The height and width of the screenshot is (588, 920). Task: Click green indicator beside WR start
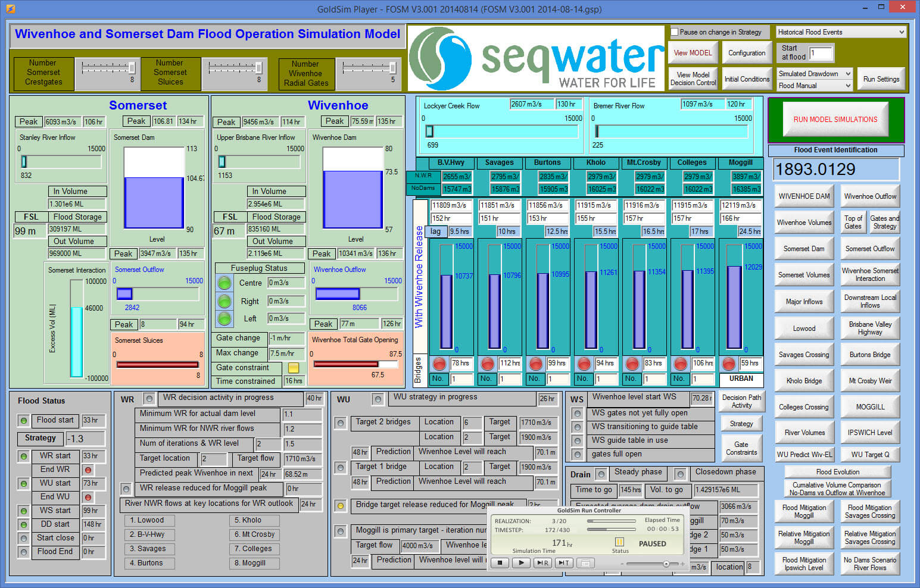pyautogui.click(x=24, y=456)
